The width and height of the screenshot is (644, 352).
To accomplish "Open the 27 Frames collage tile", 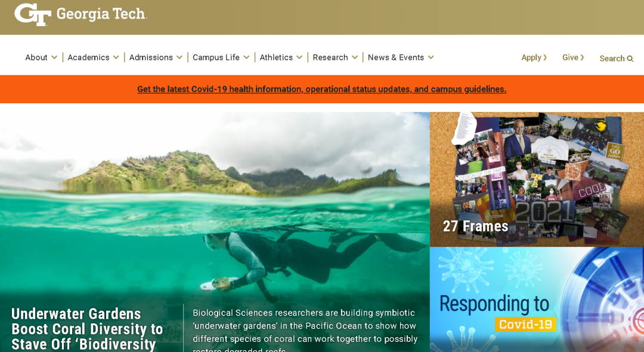I will pyautogui.click(x=537, y=180).
